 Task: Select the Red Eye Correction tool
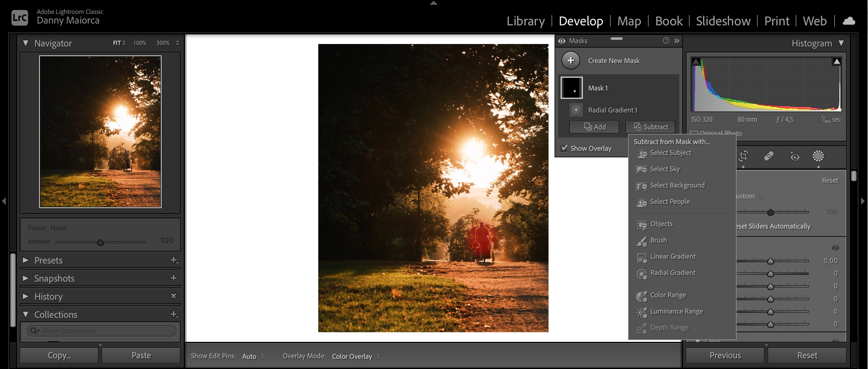click(794, 156)
